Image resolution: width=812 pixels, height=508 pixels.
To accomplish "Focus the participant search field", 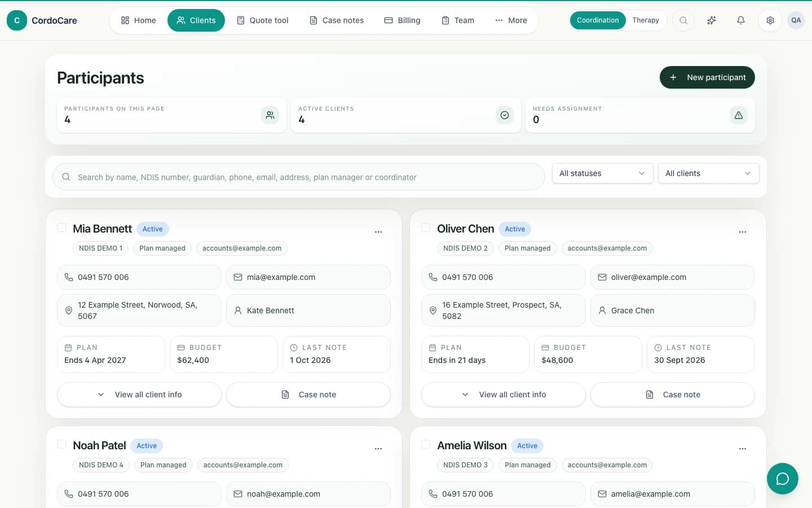I will click(x=299, y=177).
